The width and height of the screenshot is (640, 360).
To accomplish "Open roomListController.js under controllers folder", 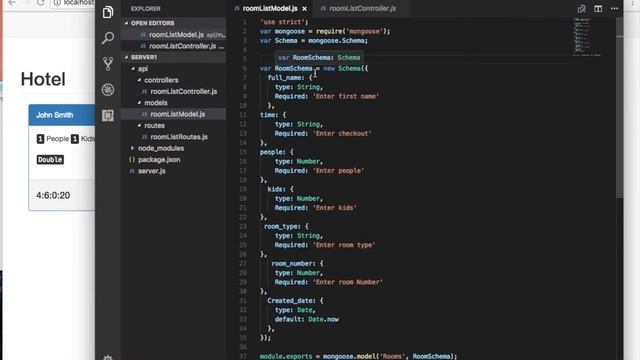I will [x=174, y=91].
